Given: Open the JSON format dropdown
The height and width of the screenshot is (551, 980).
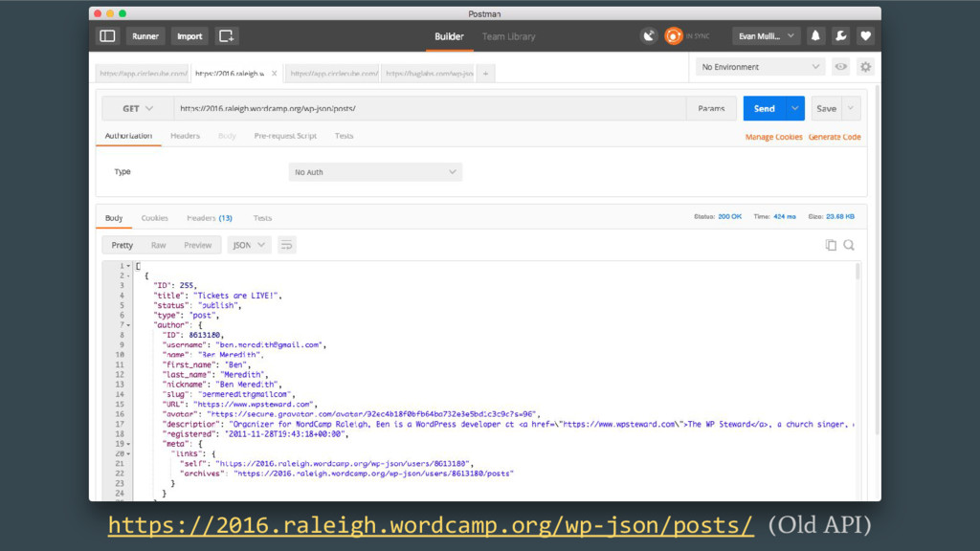Looking at the screenshot, I should 249,245.
